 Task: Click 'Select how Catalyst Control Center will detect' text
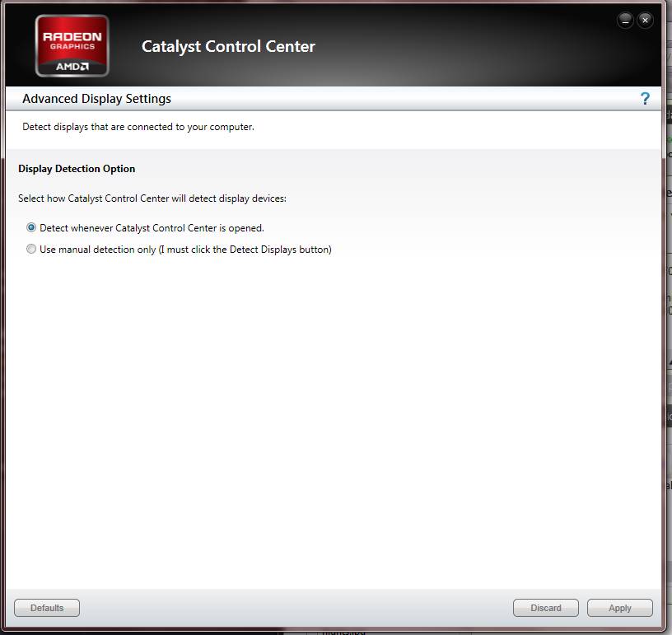pos(152,198)
